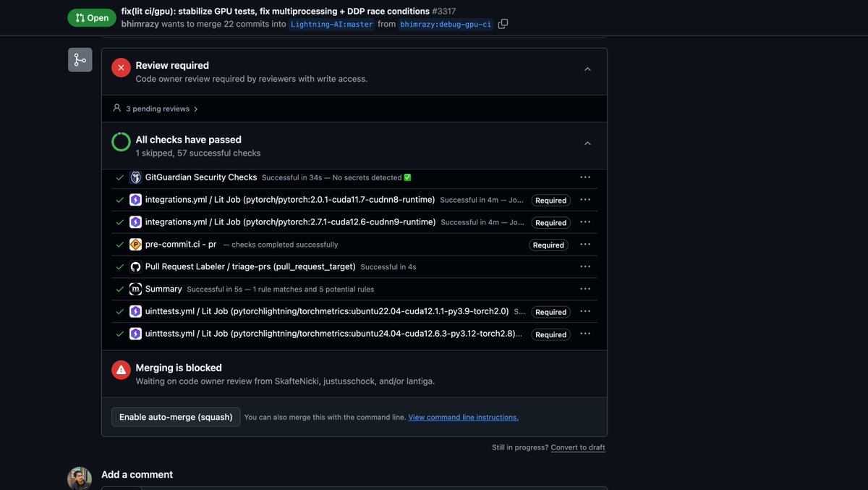868x490 pixels.
Task: Click the user avatar next to Add a comment
Action: click(80, 478)
